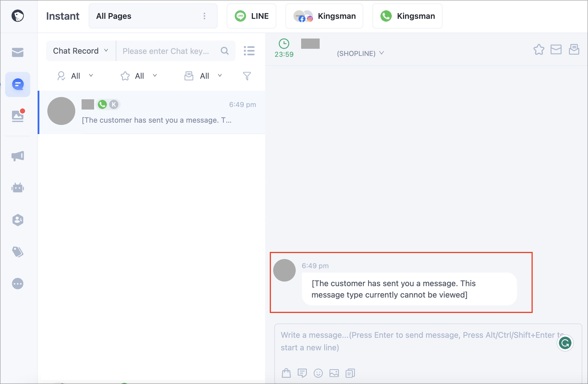Click the message input field
This screenshot has height=384, width=588.
point(413,341)
